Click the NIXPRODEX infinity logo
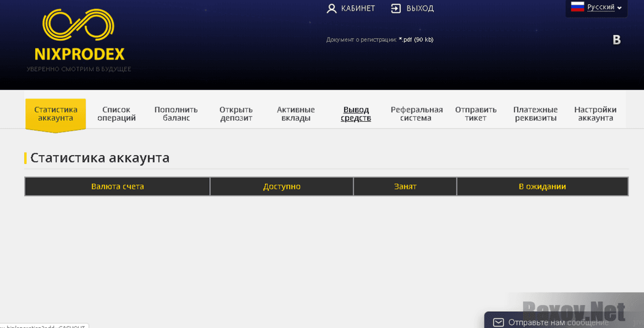 pos(78,26)
